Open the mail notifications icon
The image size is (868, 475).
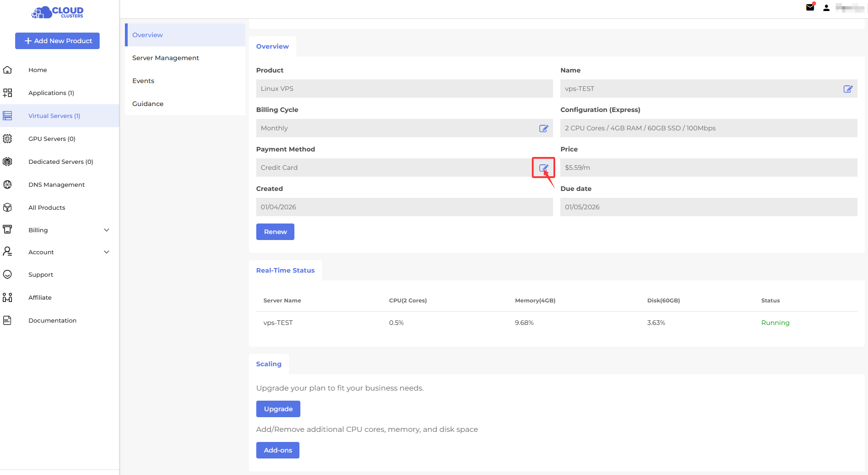tap(810, 7)
